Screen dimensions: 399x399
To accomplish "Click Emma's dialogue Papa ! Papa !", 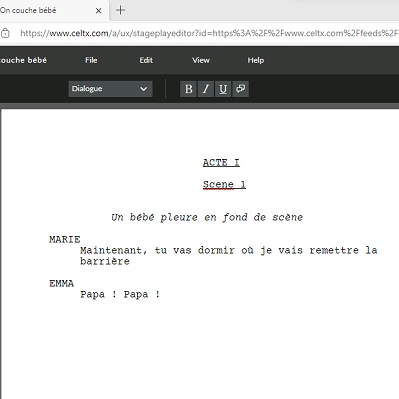I will tap(120, 294).
